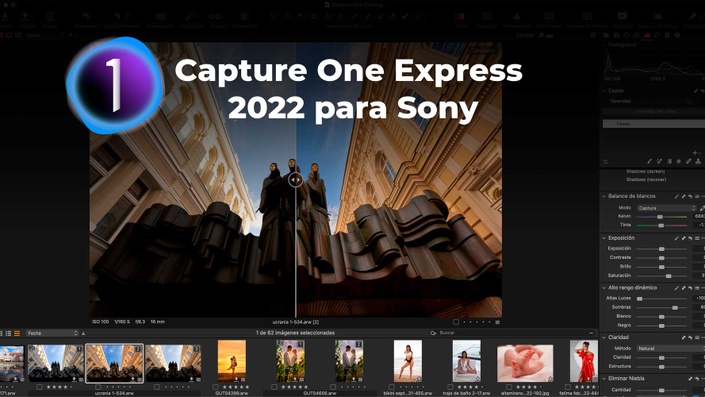Click auto-adjust wand in Alto rango dinámico header
This screenshot has height=397, width=705.
[x=676, y=288]
